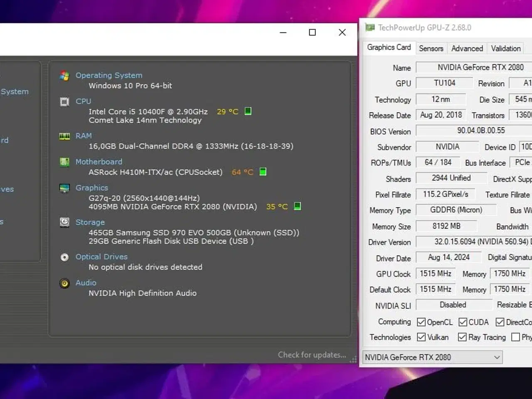The width and height of the screenshot is (532, 399).
Task: Go to the Validation tab
Action: [x=505, y=49]
